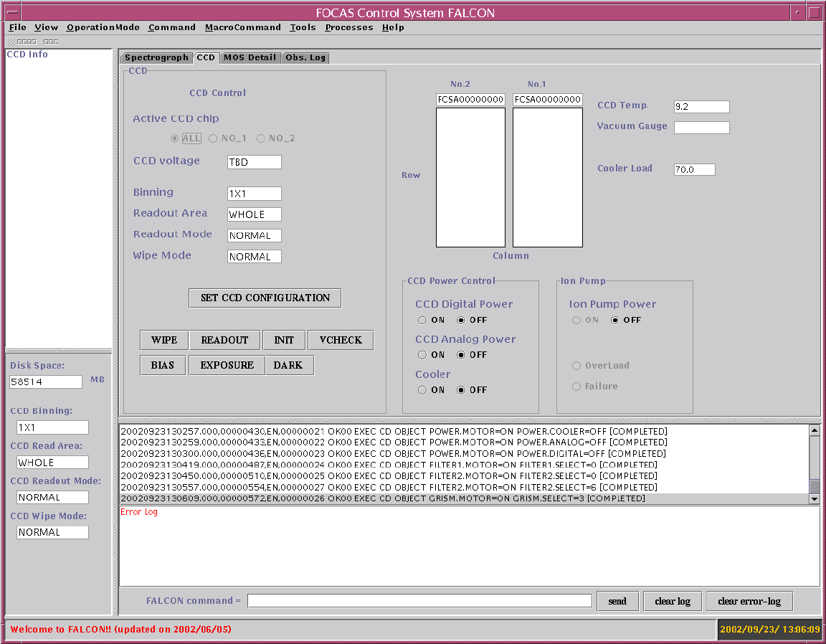826x644 pixels.
Task: Take a DARK frame
Action: pos(289,365)
